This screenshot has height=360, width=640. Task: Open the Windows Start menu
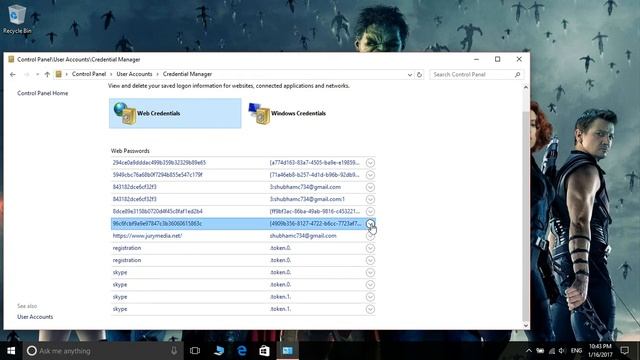coord(11,351)
